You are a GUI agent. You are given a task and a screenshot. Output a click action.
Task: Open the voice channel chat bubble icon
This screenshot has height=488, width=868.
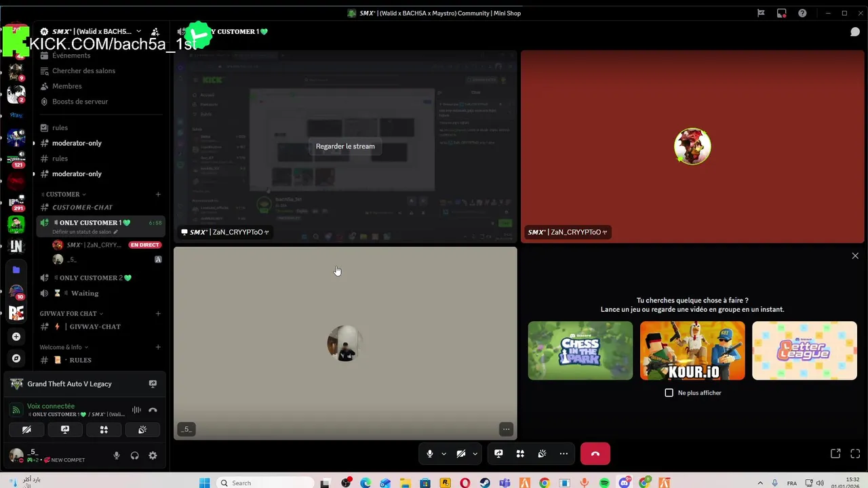(855, 32)
